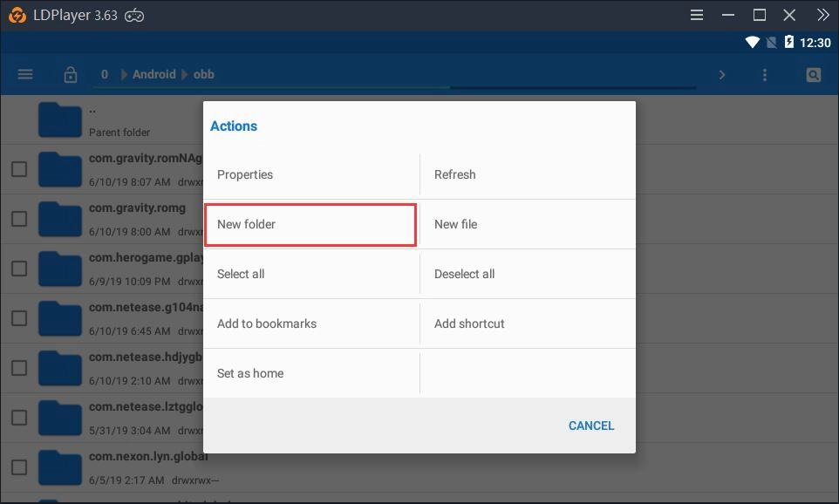This screenshot has height=504, width=839.
Task: Open the file search with the magnifier icon
Action: tap(813, 74)
